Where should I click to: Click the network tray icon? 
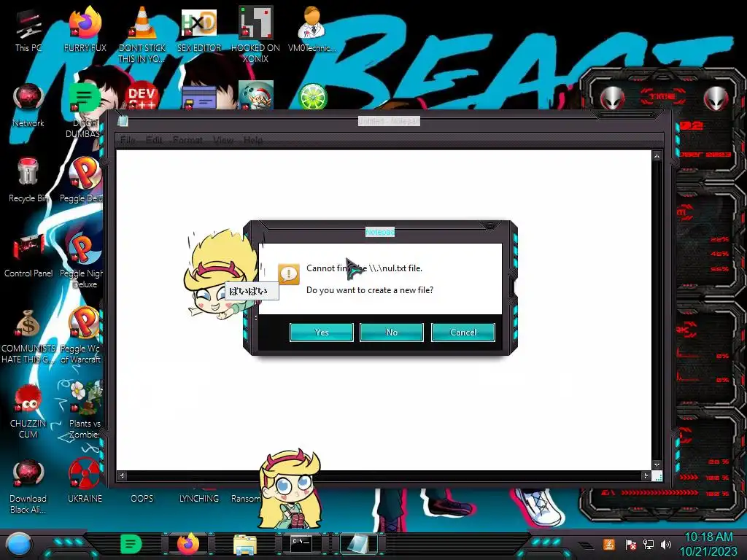[649, 544]
